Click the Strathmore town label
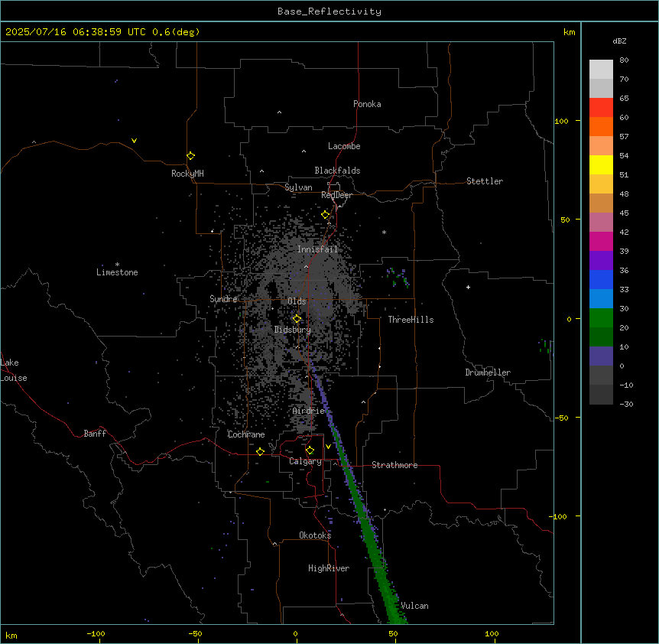Viewport: 659px width, 644px height. 394,465
